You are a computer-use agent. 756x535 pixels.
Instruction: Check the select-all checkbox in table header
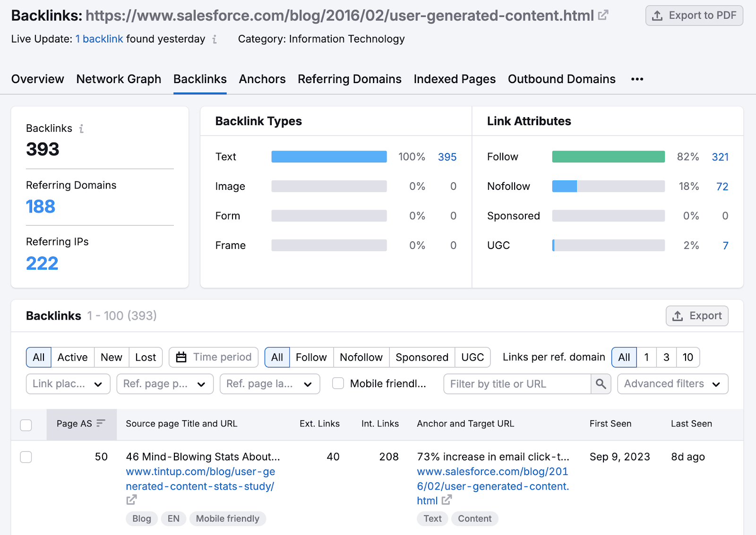click(26, 425)
